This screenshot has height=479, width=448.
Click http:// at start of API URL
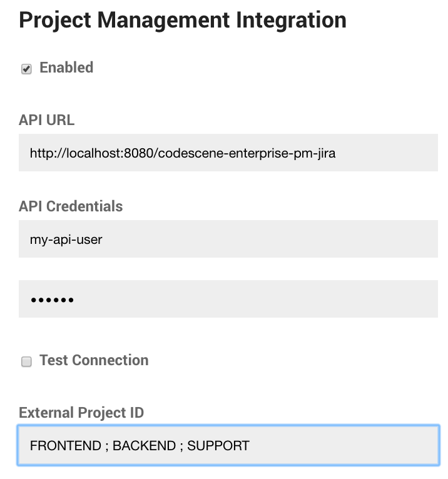(44, 153)
